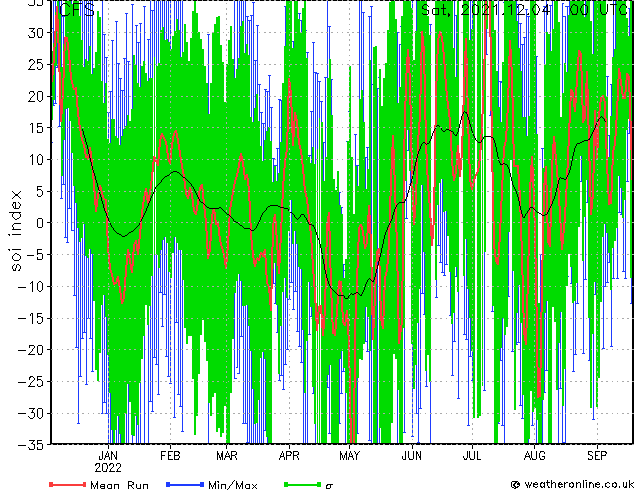Image resolution: width=634 pixels, height=490 pixels.
Task: Click the green sigma legend line
Action: click(x=303, y=484)
